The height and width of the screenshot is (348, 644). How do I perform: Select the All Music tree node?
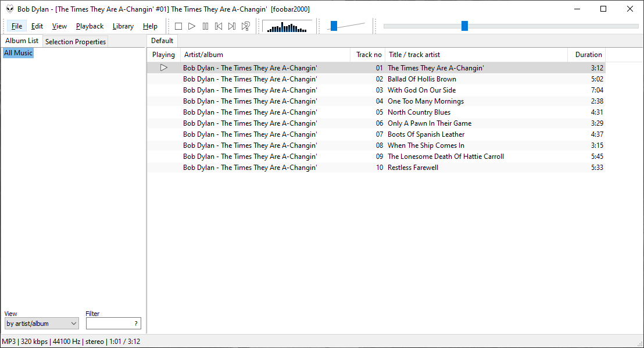coord(18,52)
